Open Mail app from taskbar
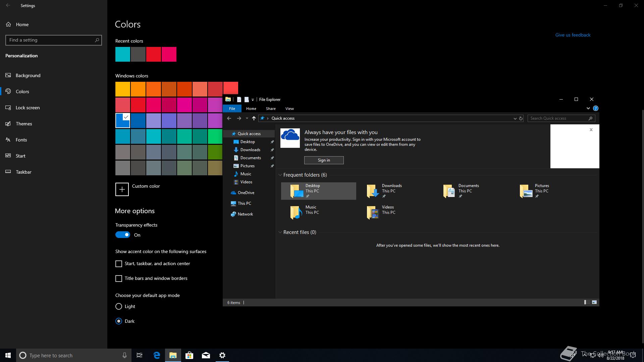The image size is (644, 362). [x=206, y=355]
